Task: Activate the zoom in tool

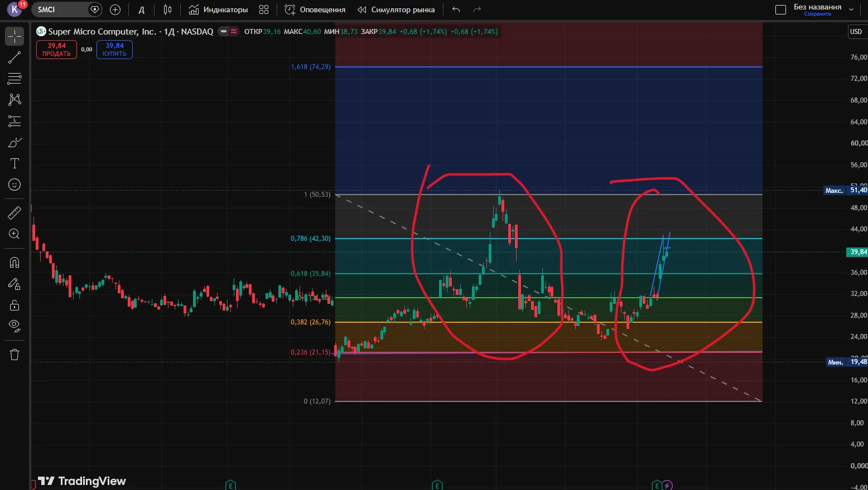Action: coord(15,234)
